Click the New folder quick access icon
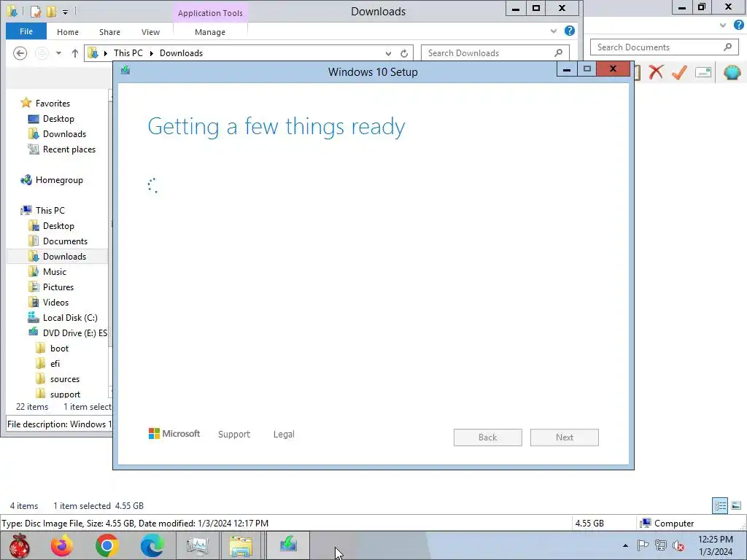The height and width of the screenshot is (560, 747). 52,12
